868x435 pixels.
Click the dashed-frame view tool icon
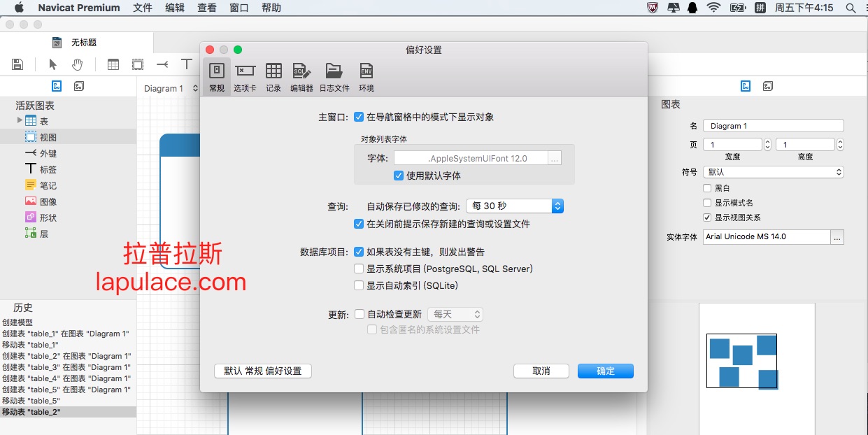138,64
